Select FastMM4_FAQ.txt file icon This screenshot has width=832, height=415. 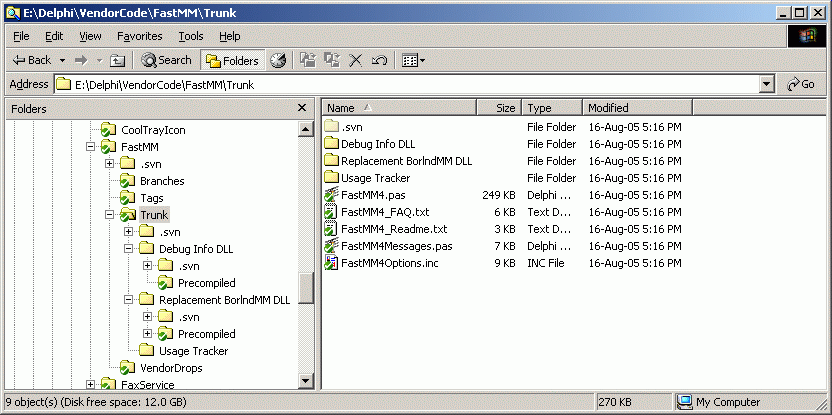(331, 212)
